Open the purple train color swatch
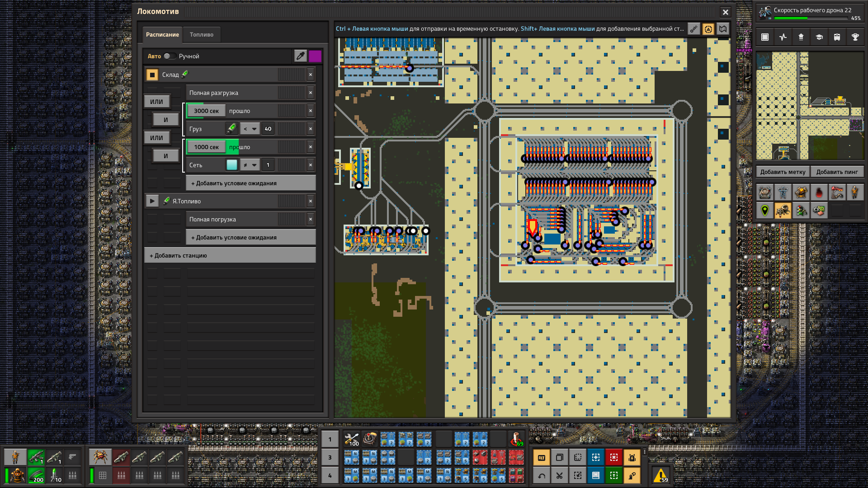This screenshot has width=868, height=488. (x=315, y=56)
